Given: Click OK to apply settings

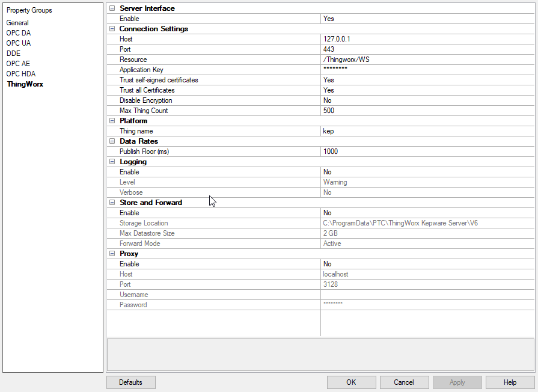Looking at the screenshot, I should 351,382.
